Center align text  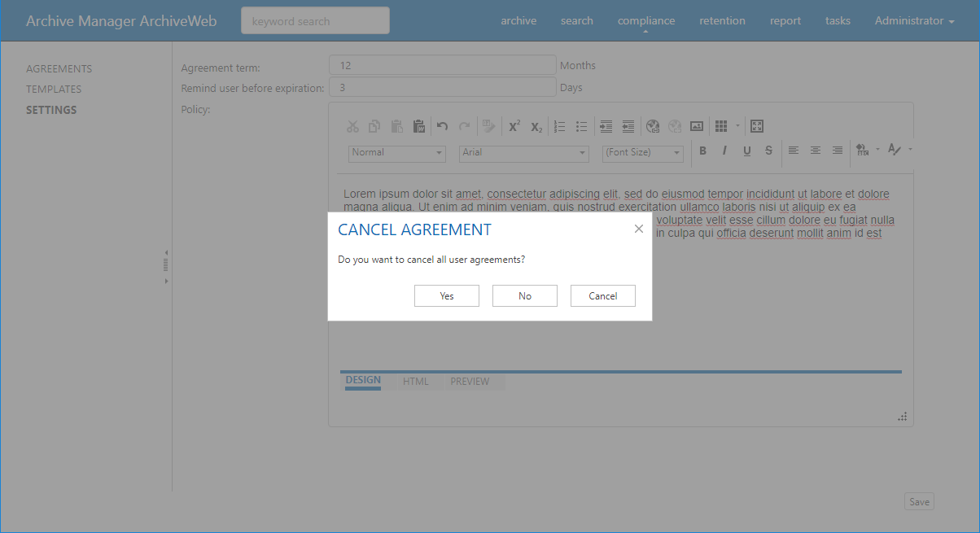816,151
